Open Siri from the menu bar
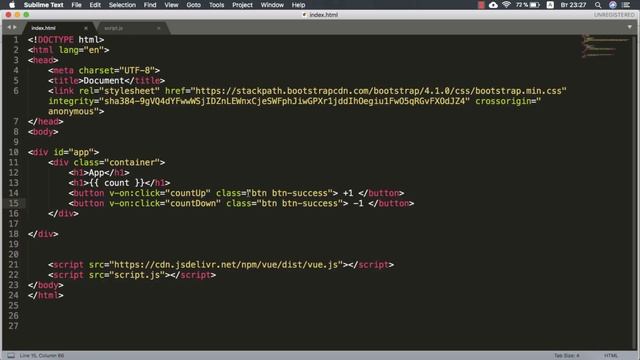640x360 pixels. (x=613, y=5)
